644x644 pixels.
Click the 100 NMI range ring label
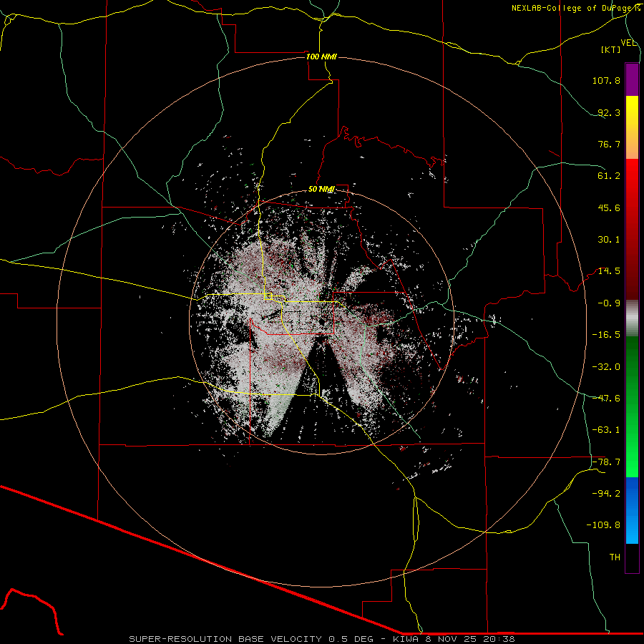click(x=321, y=57)
